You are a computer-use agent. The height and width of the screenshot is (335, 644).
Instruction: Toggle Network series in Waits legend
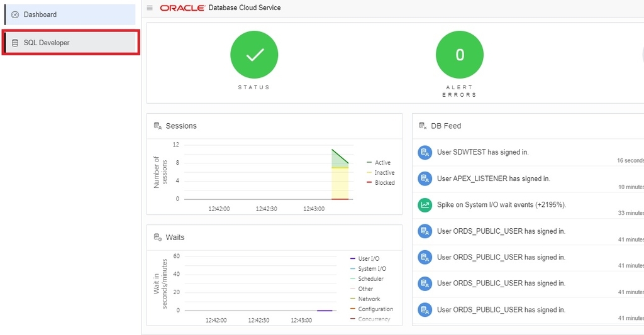[x=365, y=299]
